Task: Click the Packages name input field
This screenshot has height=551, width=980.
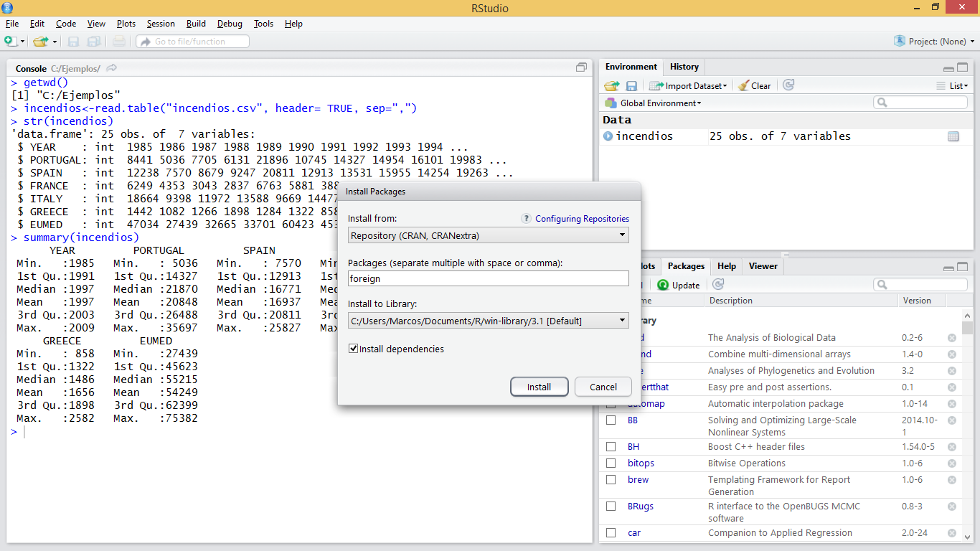Action: tap(489, 278)
